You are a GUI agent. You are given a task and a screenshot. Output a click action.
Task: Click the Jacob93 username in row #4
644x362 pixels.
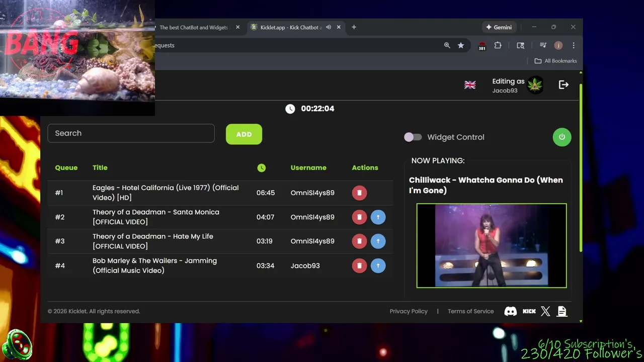click(305, 265)
